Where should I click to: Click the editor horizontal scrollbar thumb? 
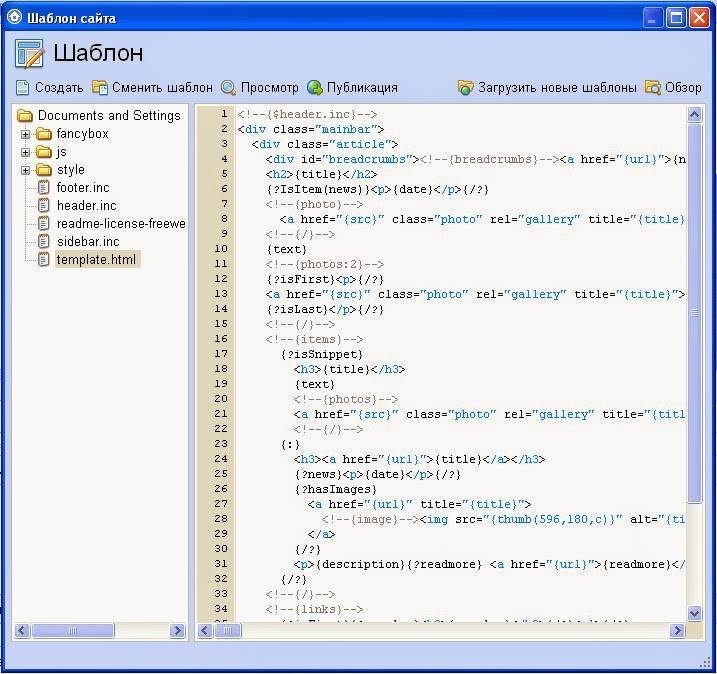[230, 631]
